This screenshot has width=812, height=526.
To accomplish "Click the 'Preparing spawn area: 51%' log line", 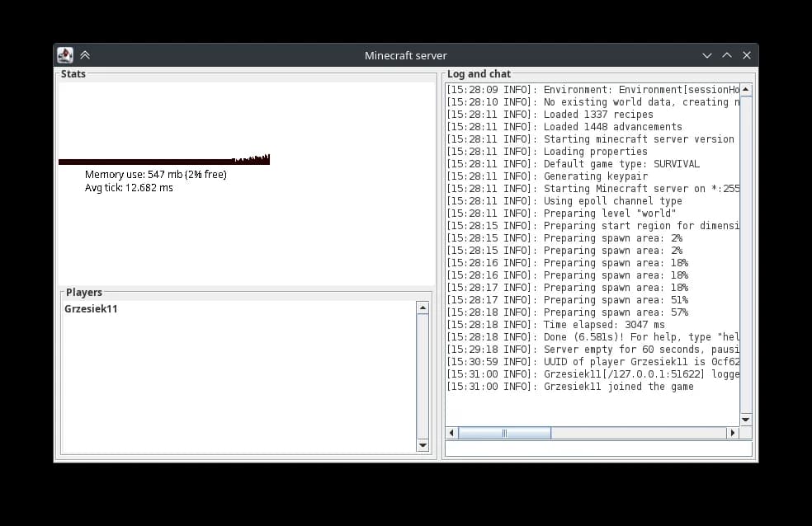I will coord(568,300).
